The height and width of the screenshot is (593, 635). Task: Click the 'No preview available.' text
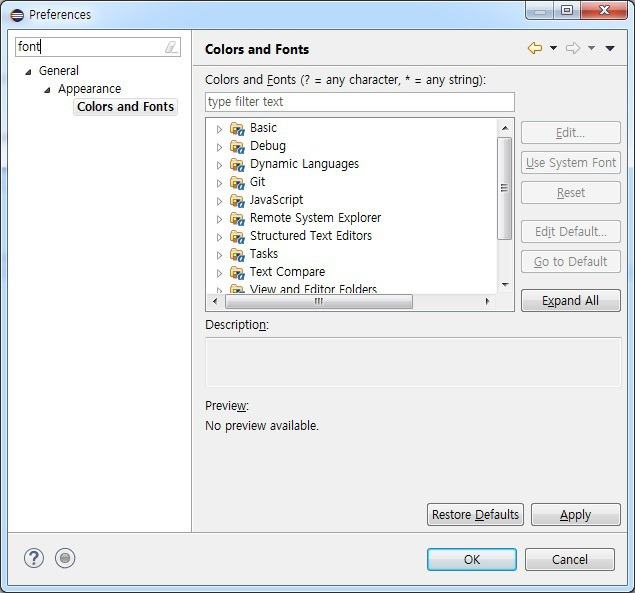tap(262, 426)
